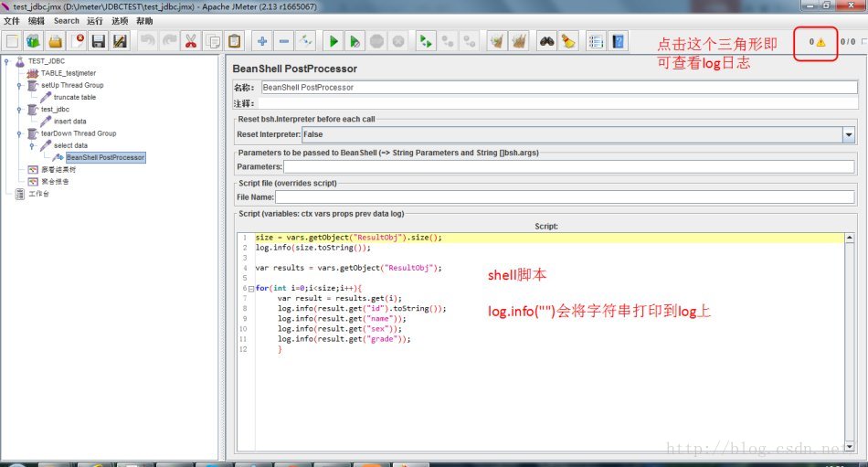The height and width of the screenshot is (467, 868).
Task: Toggle element enabled state icon
Action: pos(305,41)
